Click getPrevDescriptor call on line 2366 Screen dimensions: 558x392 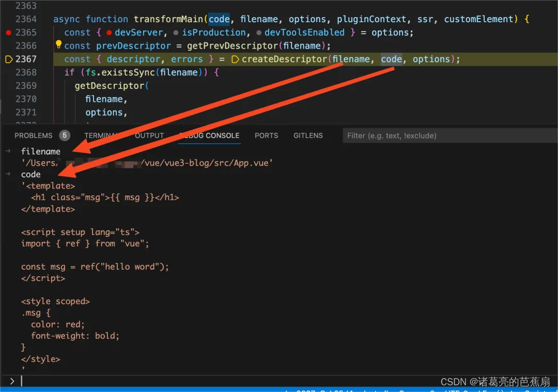[233, 46]
